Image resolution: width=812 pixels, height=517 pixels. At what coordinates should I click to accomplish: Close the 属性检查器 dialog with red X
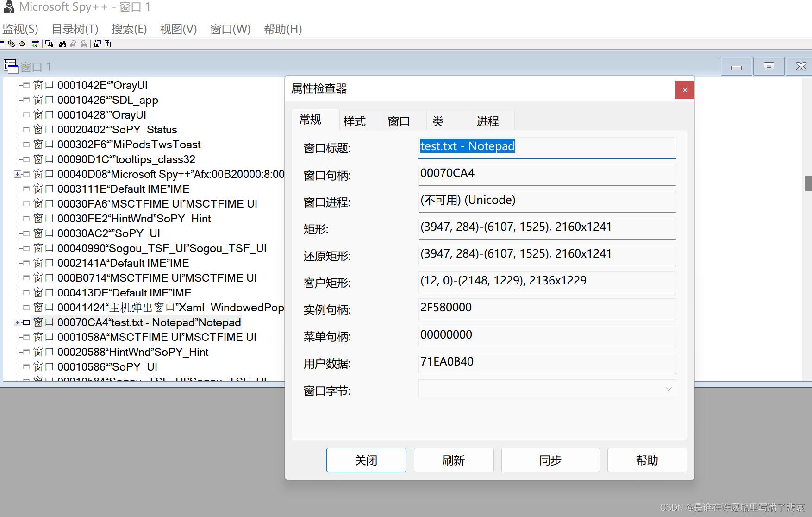(x=685, y=90)
